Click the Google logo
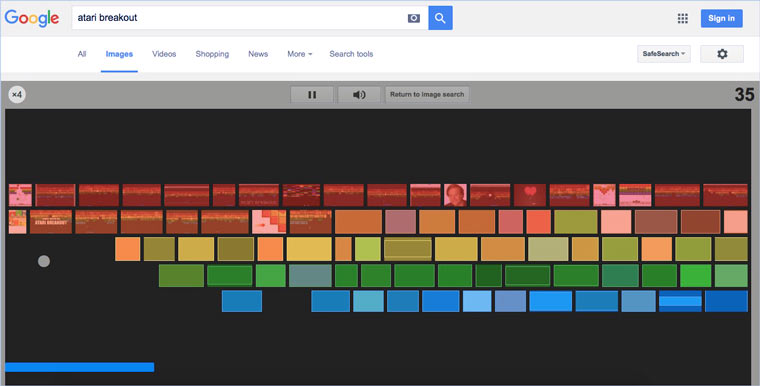760x386 pixels. click(32, 18)
